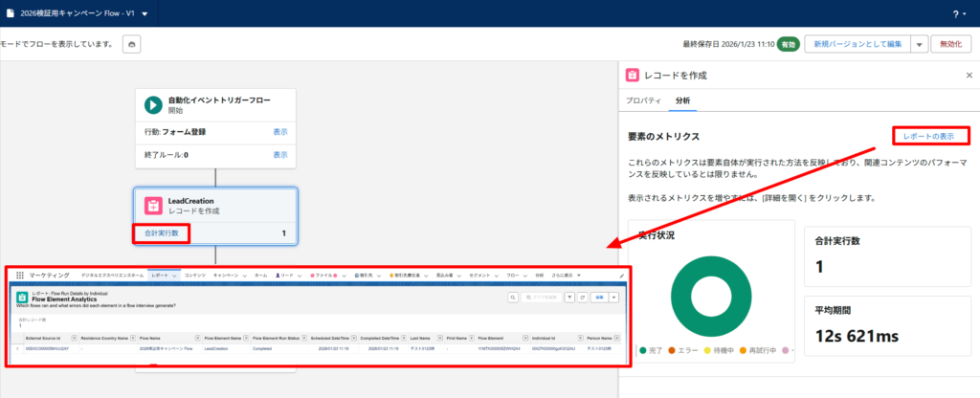The width and height of the screenshot is (980, 398).
Task: Select the LeadCreation record-create icon
Action: [153, 206]
